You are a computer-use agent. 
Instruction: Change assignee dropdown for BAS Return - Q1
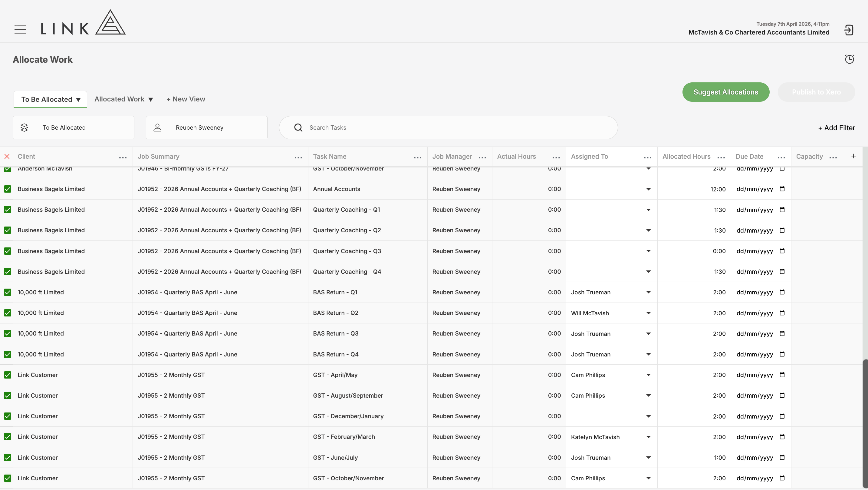[x=611, y=292]
